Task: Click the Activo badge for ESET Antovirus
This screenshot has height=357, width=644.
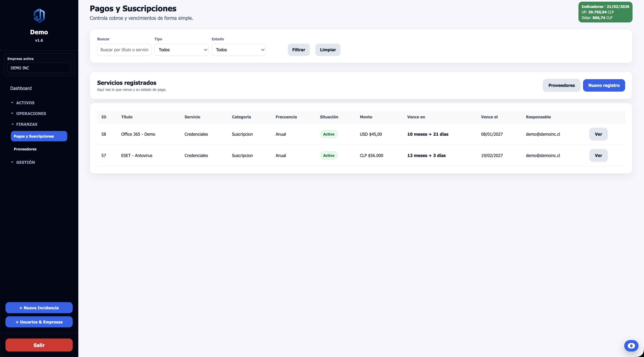Action: (329, 155)
